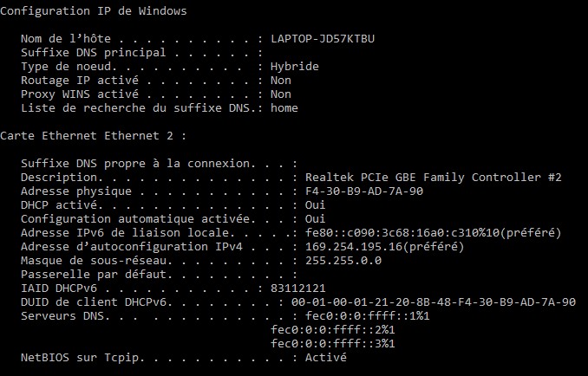
Task: Click the NetBIOS status Activé
Action: pyautogui.click(x=326, y=358)
